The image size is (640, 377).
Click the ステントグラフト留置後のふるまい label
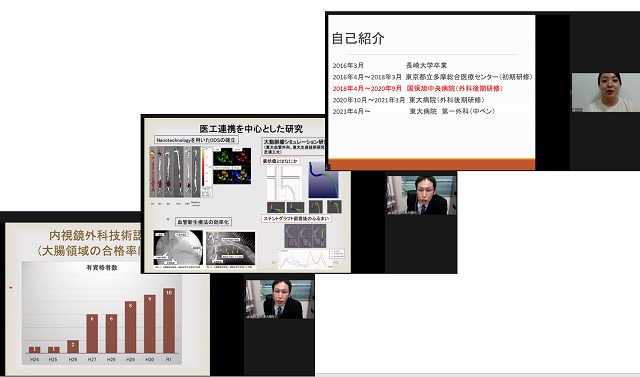296,219
